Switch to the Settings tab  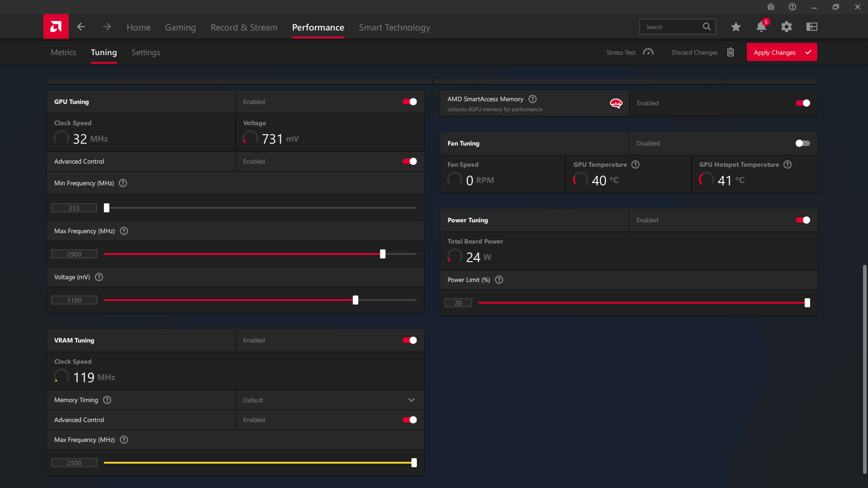(x=146, y=52)
